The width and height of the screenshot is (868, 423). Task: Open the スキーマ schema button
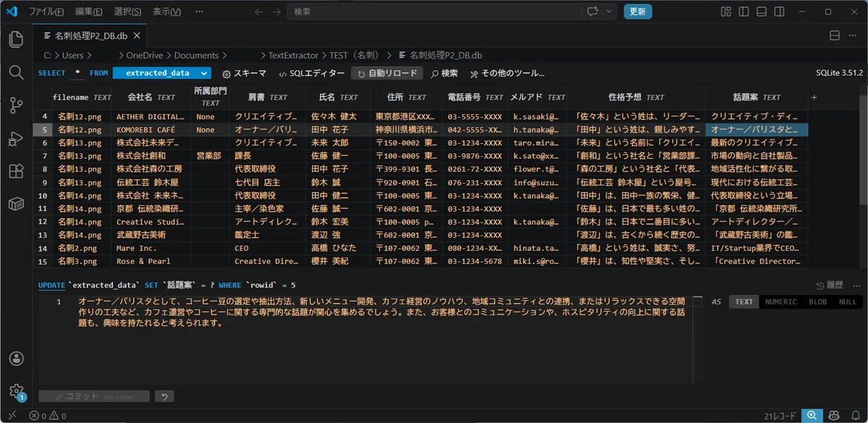244,73
